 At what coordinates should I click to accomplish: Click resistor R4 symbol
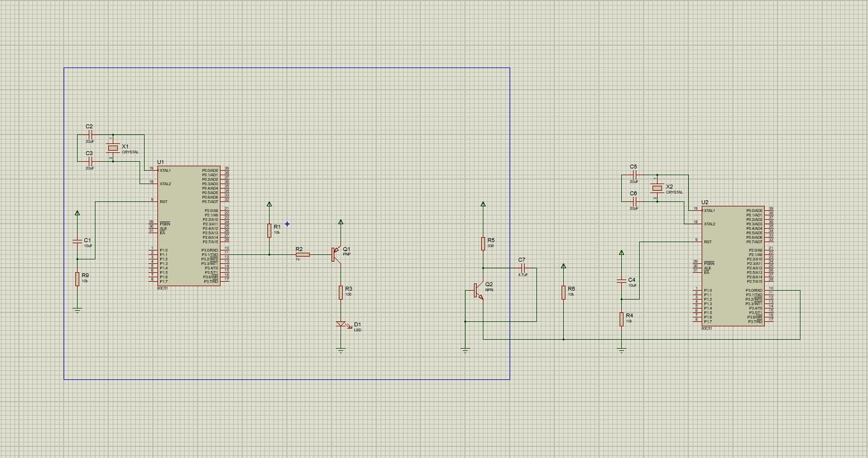click(621, 319)
